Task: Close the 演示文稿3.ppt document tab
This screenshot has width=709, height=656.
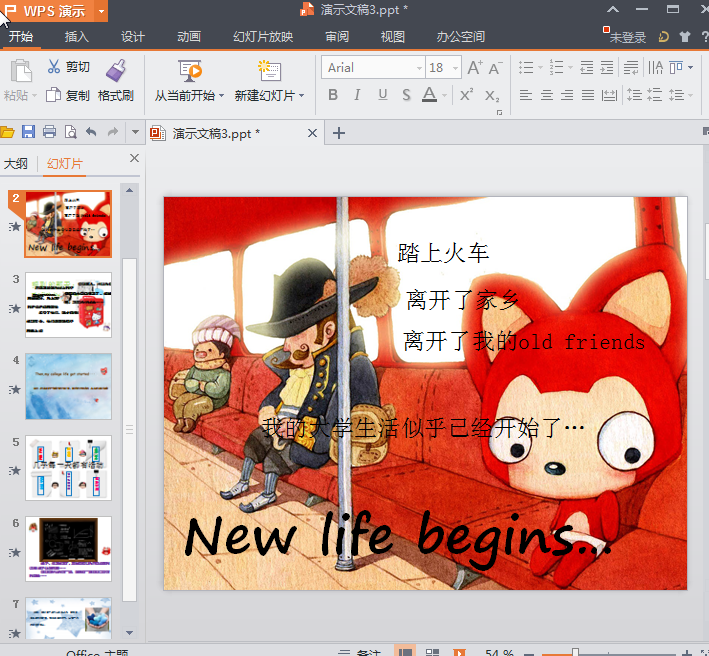Action: point(312,133)
